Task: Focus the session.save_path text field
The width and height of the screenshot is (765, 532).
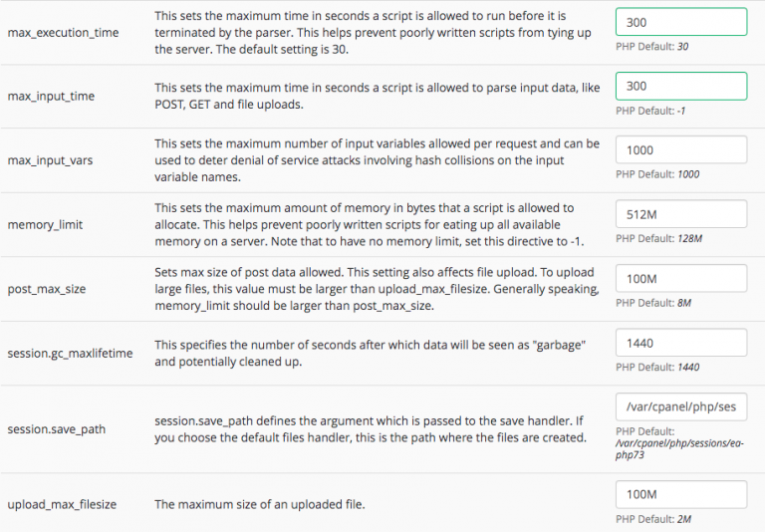Action: (x=681, y=406)
